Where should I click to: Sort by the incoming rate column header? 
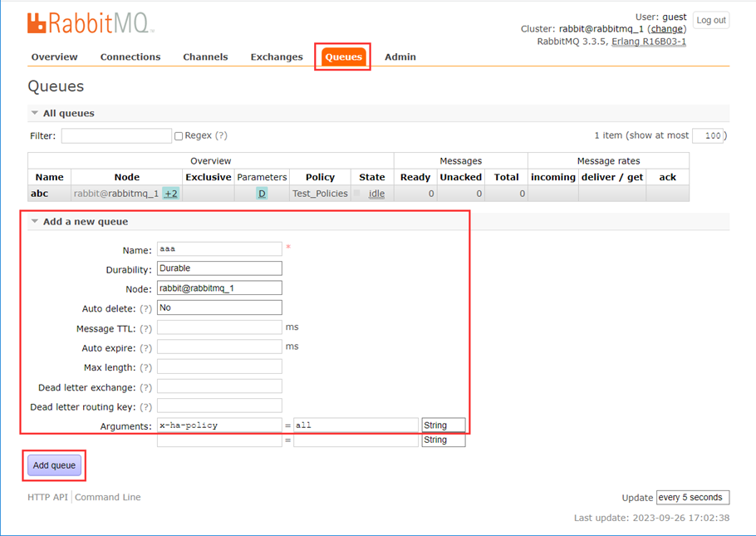tap(553, 177)
